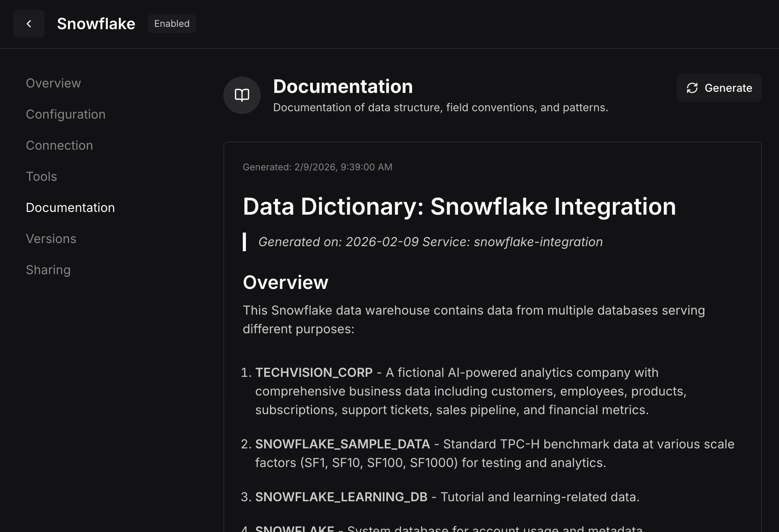The height and width of the screenshot is (532, 779).
Task: Open the Connection settings page
Action: (59, 145)
